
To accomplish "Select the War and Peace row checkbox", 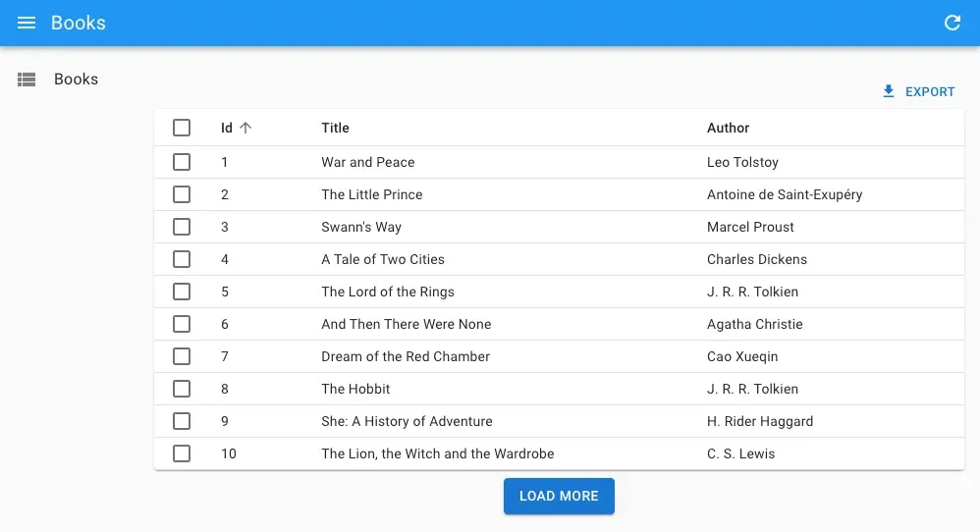I will (182, 162).
